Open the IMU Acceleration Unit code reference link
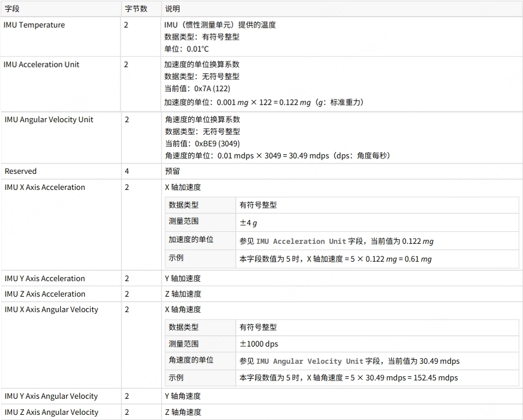This screenshot has width=523, height=420. 301,242
